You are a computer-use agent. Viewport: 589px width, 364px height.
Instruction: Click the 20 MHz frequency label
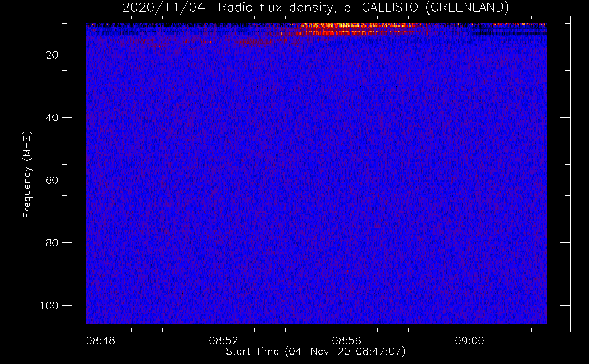52,55
